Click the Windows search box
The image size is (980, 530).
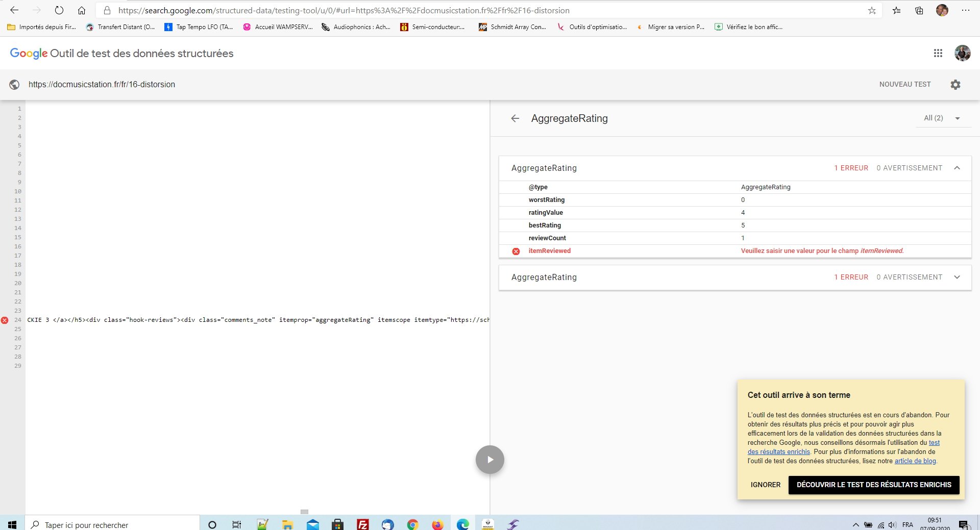coord(112,524)
